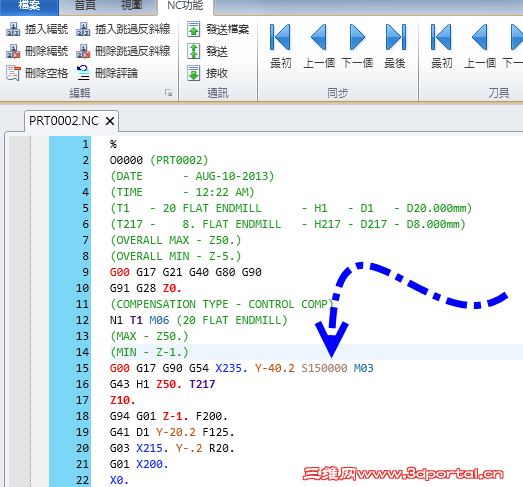The height and width of the screenshot is (487, 523).
Task: Click the 刪除評論 delete comments icon
Action: pyautogui.click(x=83, y=73)
